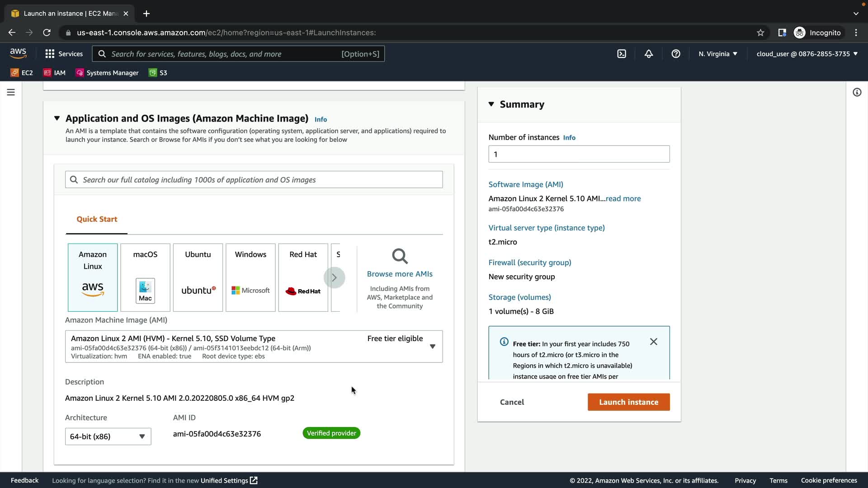This screenshot has width=868, height=488.
Task: Collapse the Application and OS Images section
Action: point(57,118)
